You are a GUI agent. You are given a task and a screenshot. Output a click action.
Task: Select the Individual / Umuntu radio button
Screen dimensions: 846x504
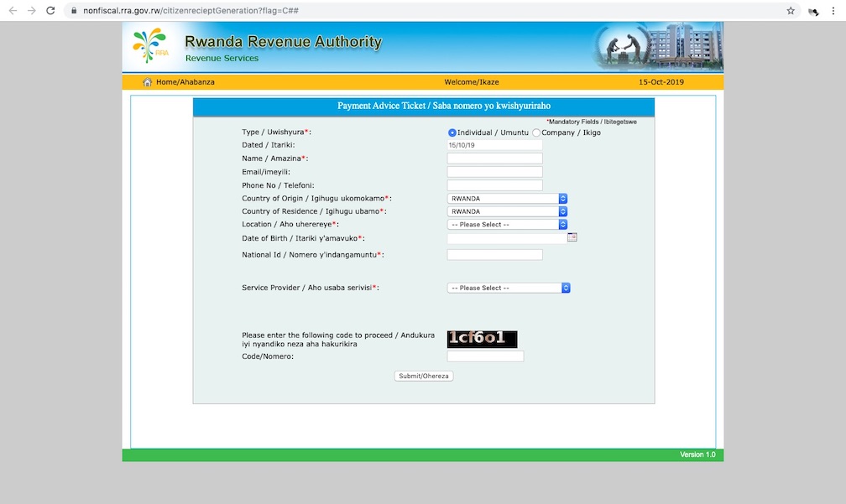[x=452, y=132]
